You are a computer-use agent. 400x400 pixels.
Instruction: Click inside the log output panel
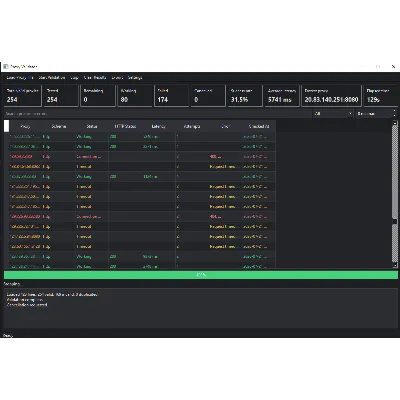point(201,309)
